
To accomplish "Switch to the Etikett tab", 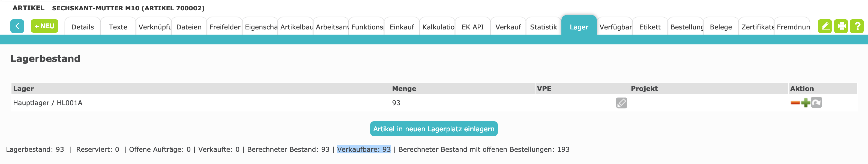I will coord(650,27).
